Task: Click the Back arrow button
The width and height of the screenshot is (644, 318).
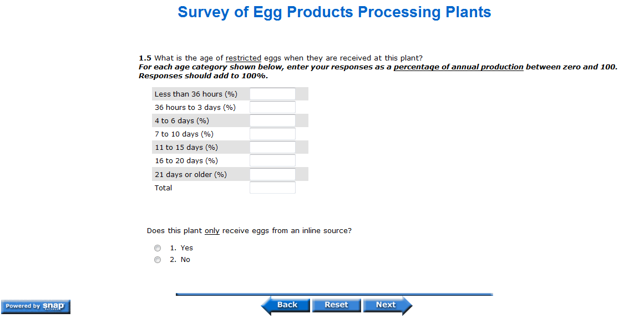Action: [285, 305]
